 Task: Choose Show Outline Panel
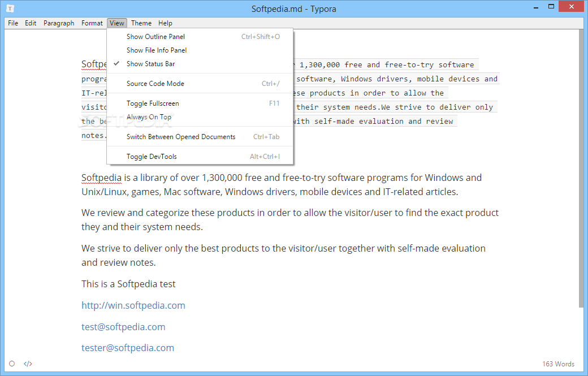pyautogui.click(x=200, y=36)
